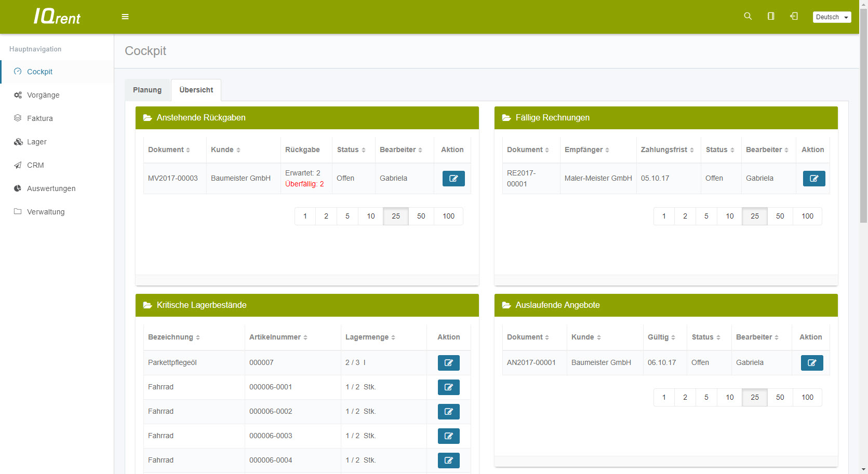Click the logout icon in header

(x=794, y=16)
